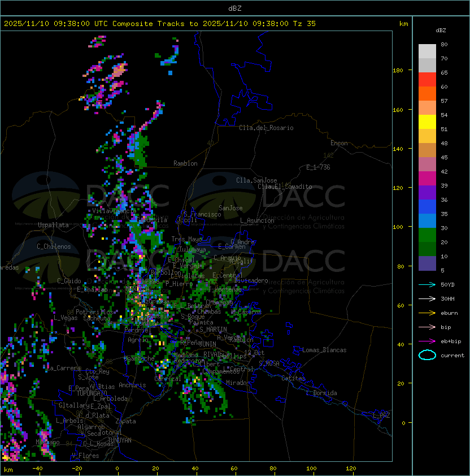Click the Composite Tracks timestamp header text
This screenshot has height=476, width=470.
pyautogui.click(x=160, y=24)
